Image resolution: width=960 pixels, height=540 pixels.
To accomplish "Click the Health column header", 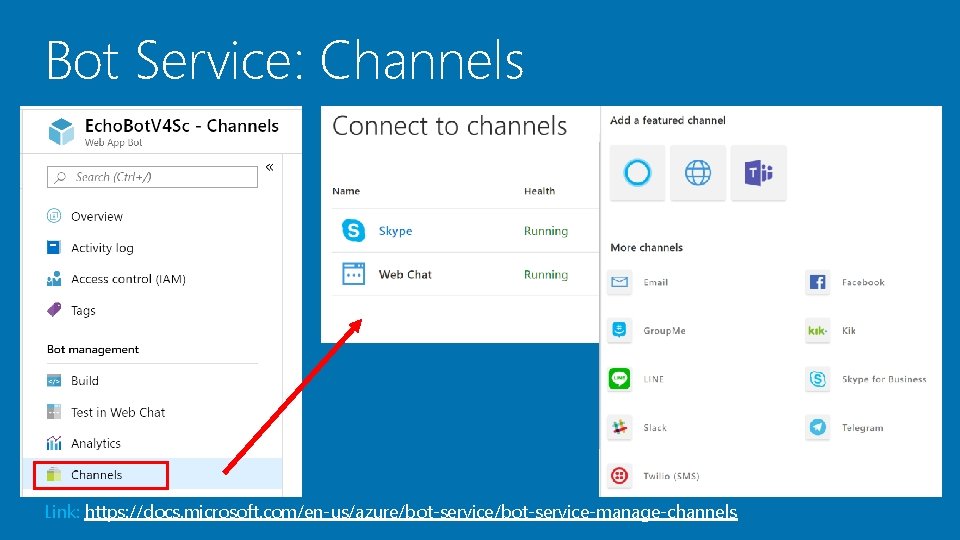I will tap(539, 191).
